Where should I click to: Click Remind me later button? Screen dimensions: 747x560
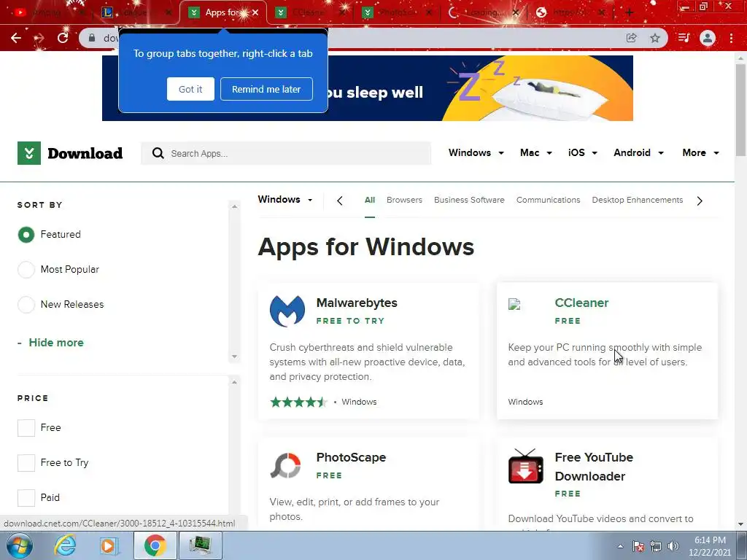(x=266, y=89)
